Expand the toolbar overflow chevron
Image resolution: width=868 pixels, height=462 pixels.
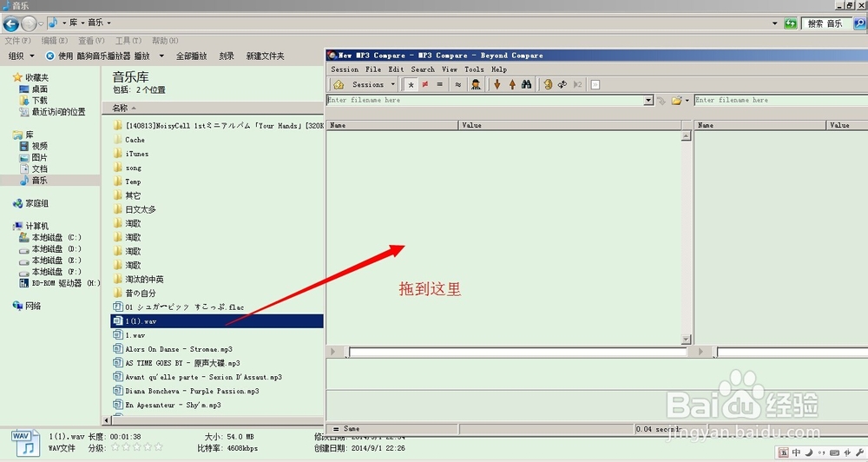tap(595, 85)
